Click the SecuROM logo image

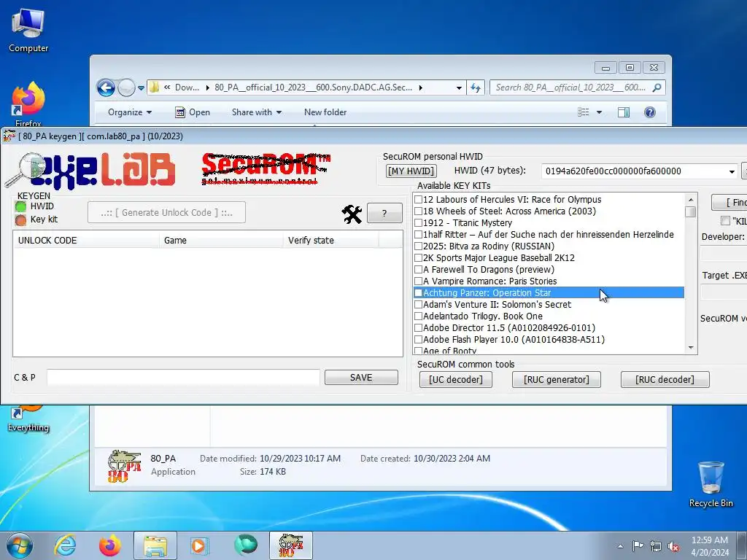266,168
